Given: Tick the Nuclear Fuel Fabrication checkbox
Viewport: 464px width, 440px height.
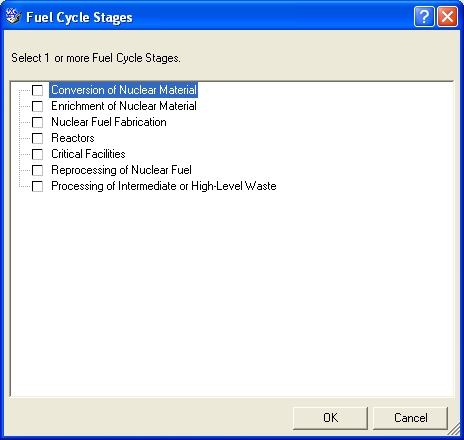Looking at the screenshot, I should [37, 122].
